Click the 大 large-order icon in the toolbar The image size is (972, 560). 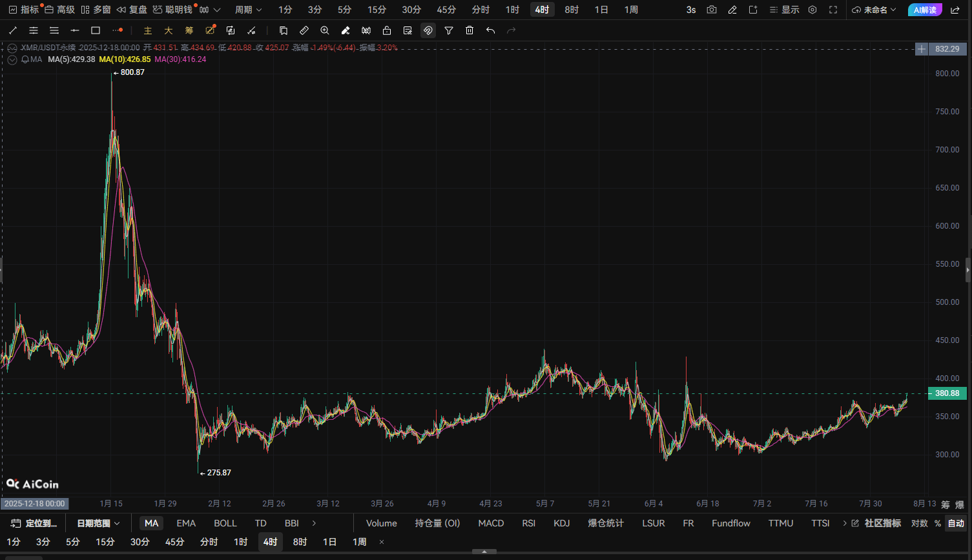click(169, 30)
